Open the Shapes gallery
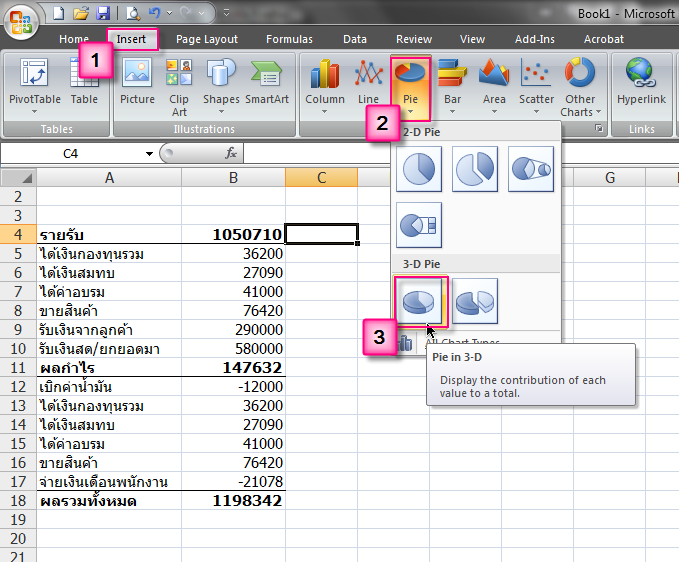Screen dimensions: 679x562 click(221, 87)
